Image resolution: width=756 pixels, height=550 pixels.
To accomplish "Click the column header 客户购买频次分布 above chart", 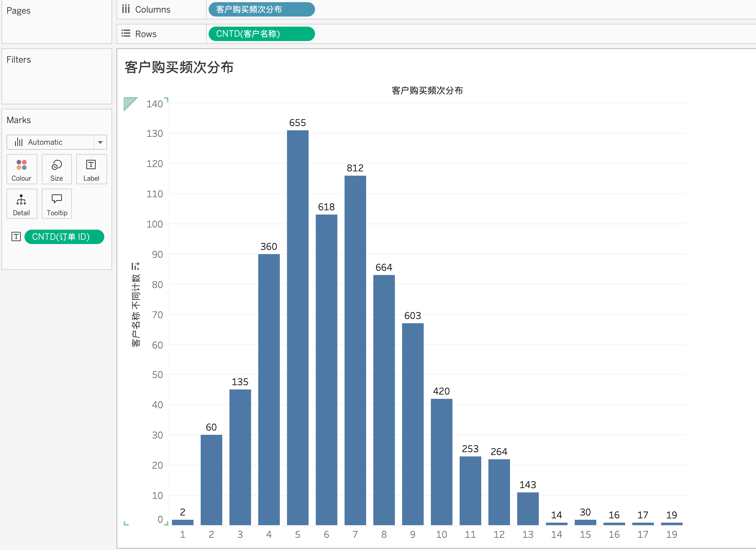I will 427,90.
